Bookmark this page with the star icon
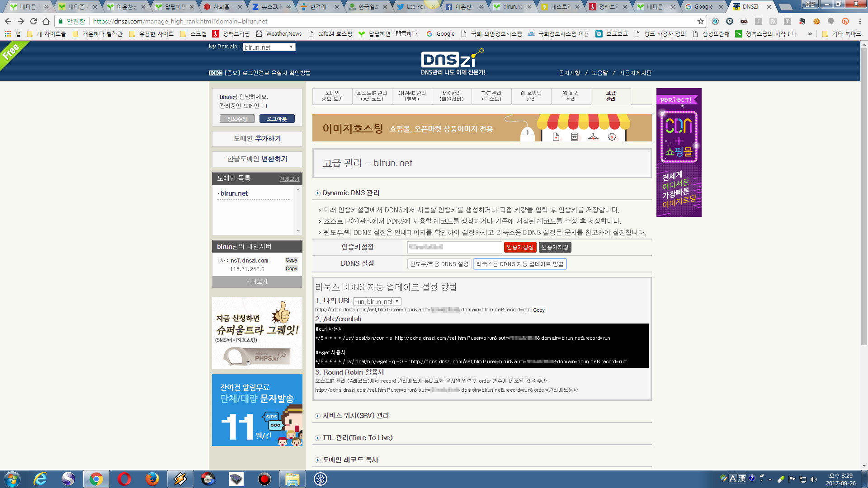The width and height of the screenshot is (868, 488). point(701,21)
